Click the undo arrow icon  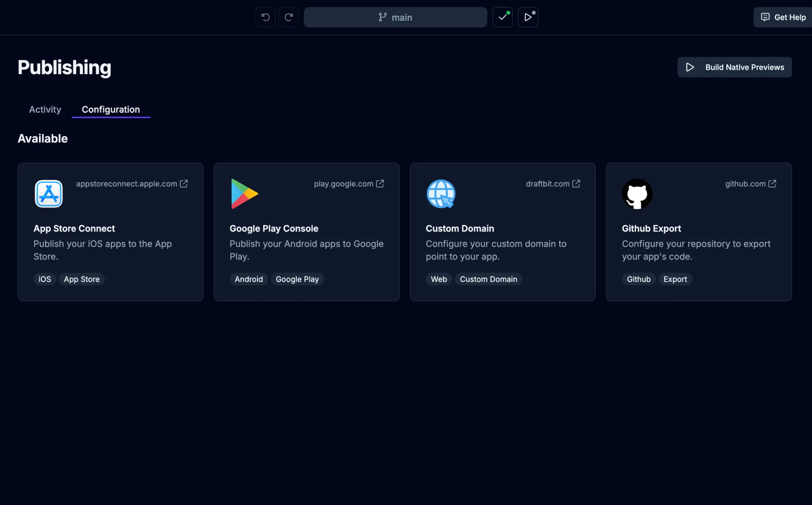[x=265, y=17]
